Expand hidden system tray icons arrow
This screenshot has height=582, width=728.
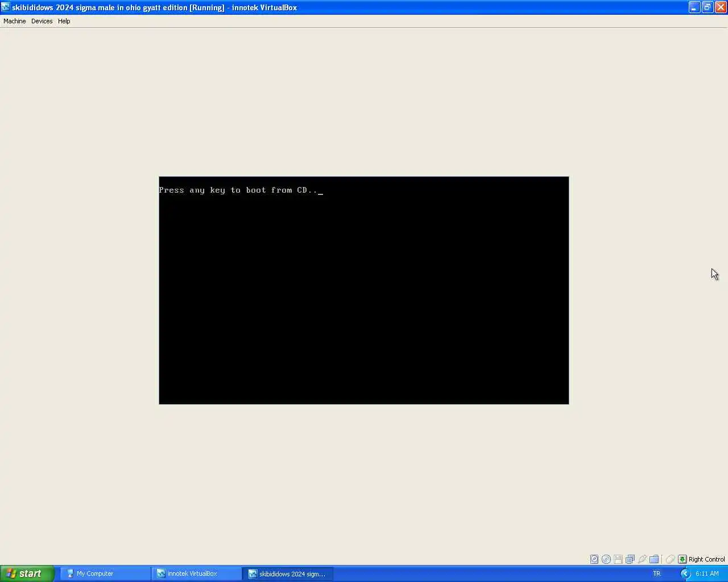pos(685,573)
